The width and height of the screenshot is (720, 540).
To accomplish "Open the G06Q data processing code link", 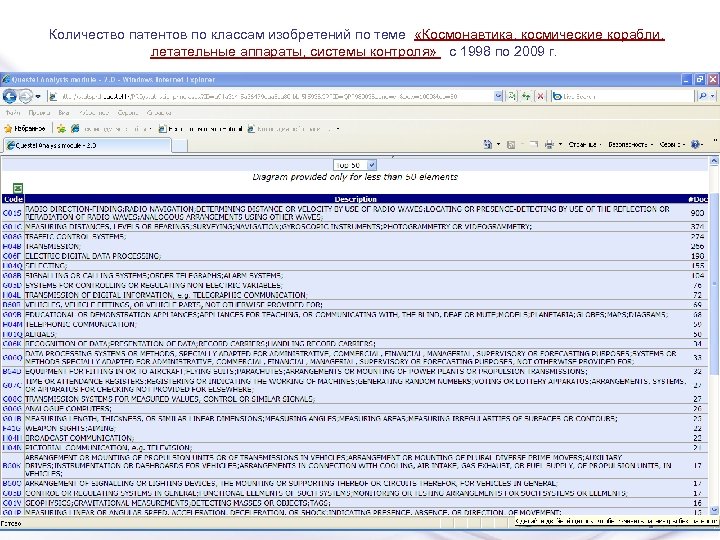I will pyautogui.click(x=12, y=357).
